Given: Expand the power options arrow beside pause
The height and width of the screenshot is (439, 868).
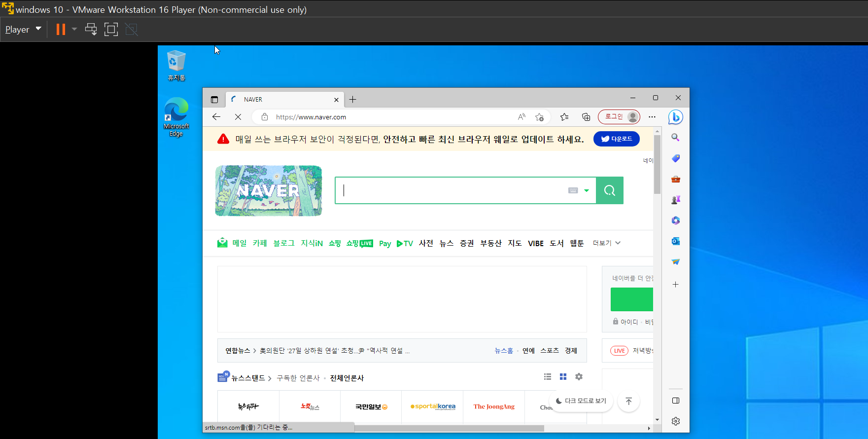Looking at the screenshot, I should coord(74,30).
